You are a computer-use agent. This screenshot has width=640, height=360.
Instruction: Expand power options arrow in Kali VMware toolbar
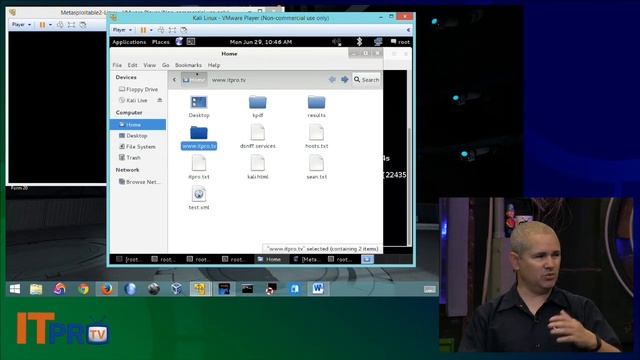[151, 30]
